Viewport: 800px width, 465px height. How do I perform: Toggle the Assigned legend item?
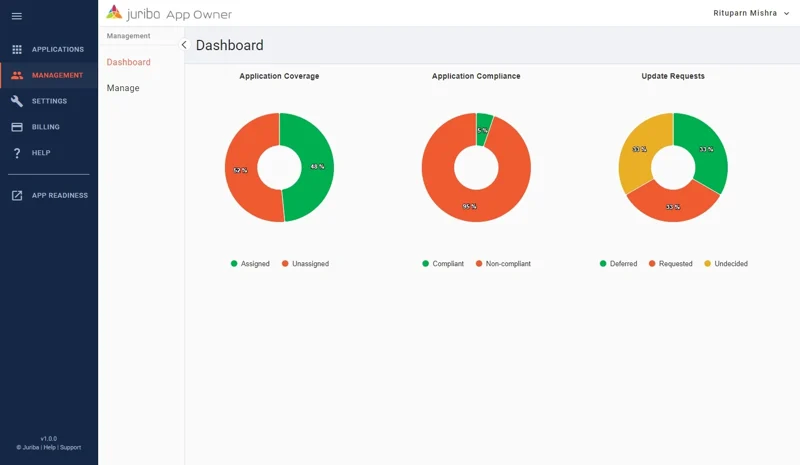click(250, 263)
